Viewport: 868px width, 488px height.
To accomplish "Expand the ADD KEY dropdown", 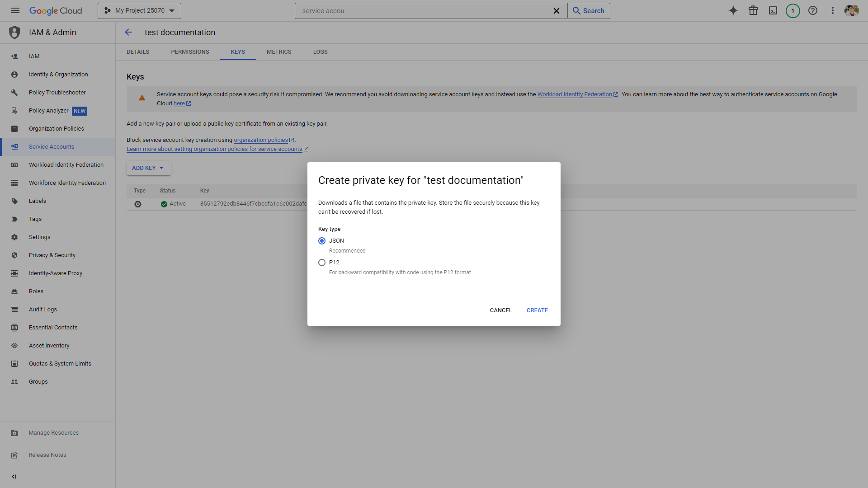I will [x=148, y=168].
